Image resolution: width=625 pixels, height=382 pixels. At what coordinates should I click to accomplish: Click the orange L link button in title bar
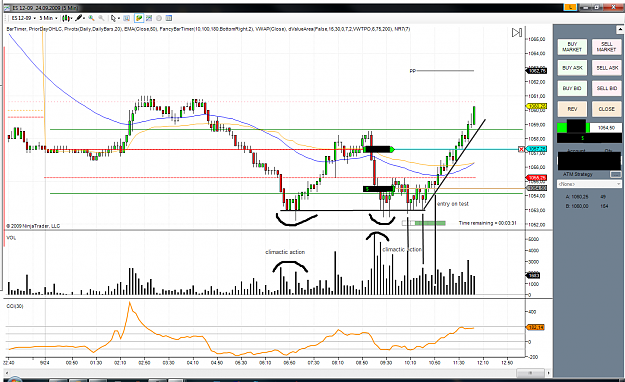click(571, 7)
